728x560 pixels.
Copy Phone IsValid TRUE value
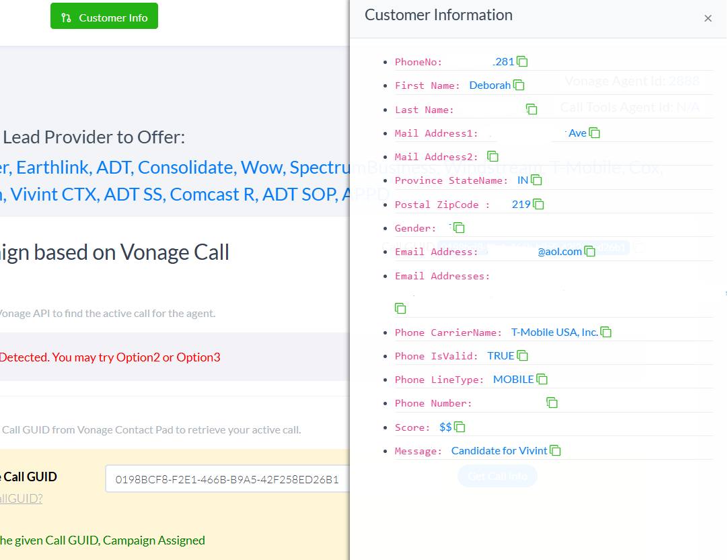click(522, 355)
